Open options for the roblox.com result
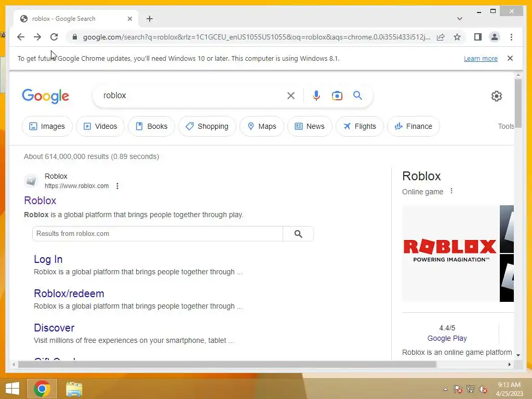532x399 pixels. pos(117,186)
